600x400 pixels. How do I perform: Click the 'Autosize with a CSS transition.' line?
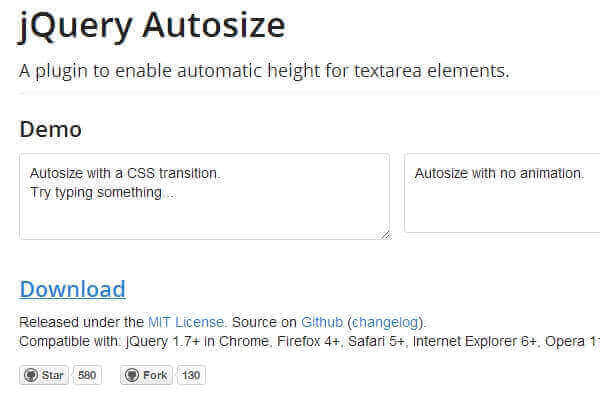point(124,173)
